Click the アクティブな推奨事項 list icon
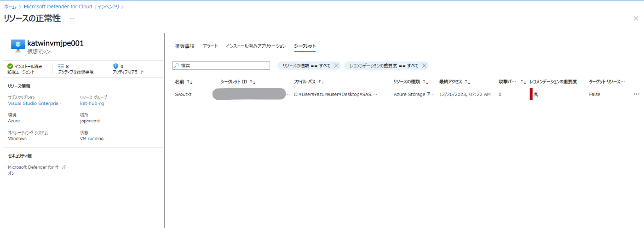This screenshot has width=644, height=228. point(61,66)
